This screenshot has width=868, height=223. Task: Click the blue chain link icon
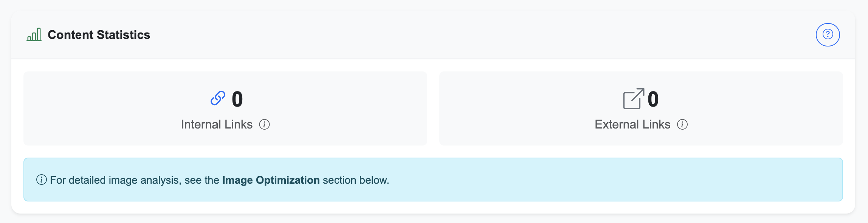[218, 98]
